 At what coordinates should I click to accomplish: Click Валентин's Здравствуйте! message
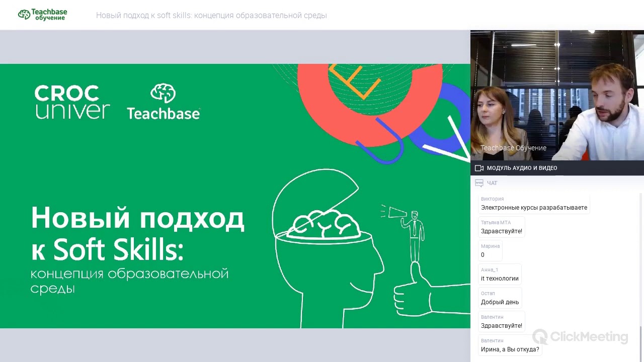pos(501,322)
